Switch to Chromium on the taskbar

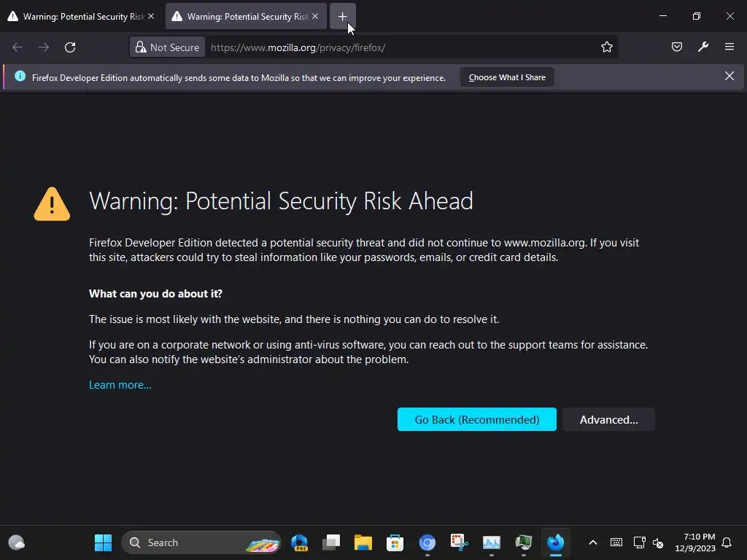[x=427, y=542]
